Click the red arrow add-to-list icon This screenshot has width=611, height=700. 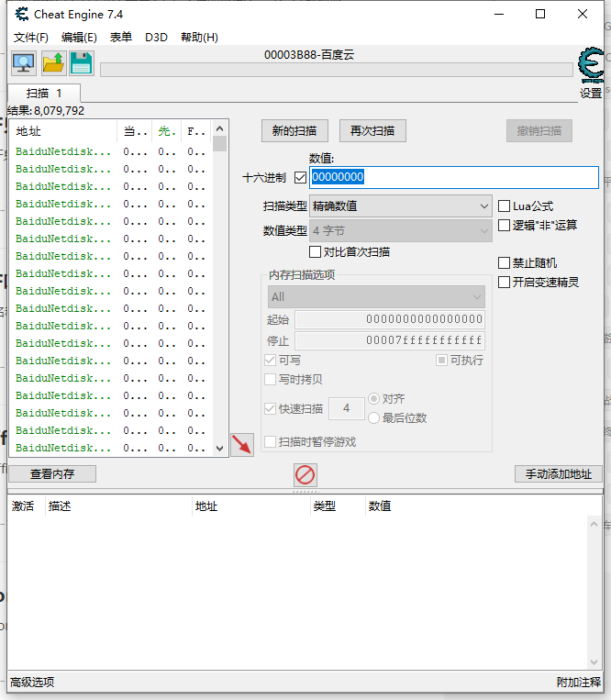click(x=242, y=445)
